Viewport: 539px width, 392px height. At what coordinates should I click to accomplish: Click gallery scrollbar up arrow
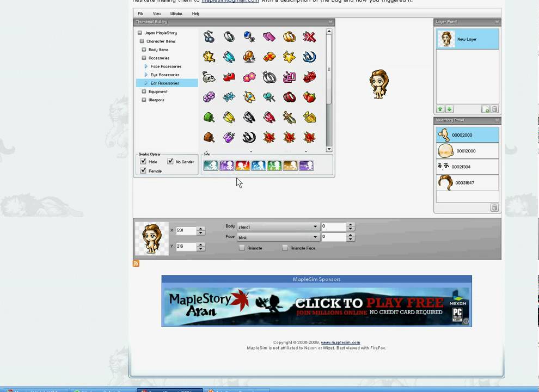coord(329,32)
